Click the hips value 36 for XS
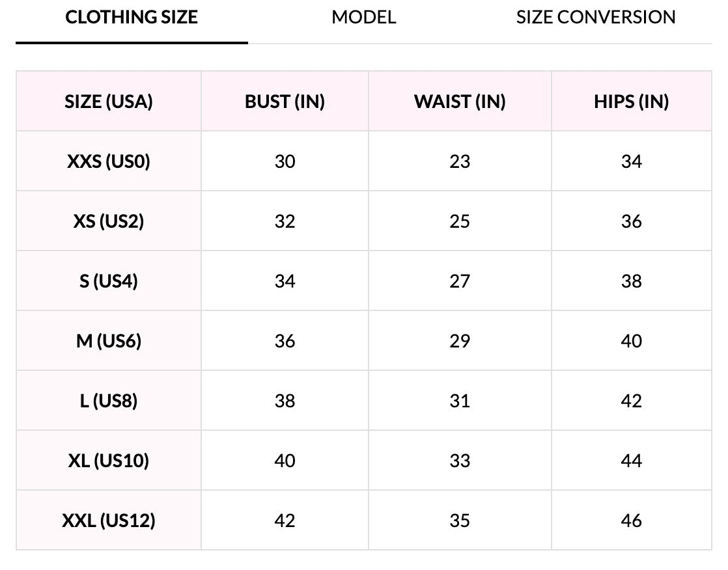The image size is (728, 570). click(x=632, y=221)
